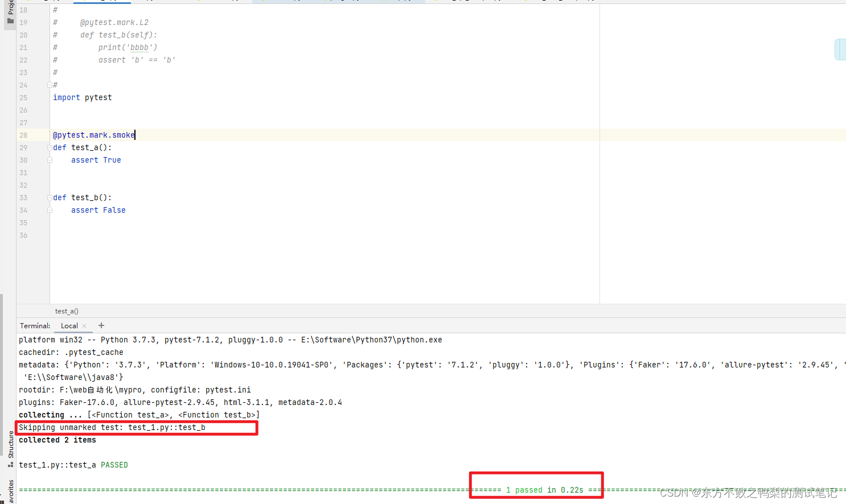Screen dimensions: 846x504
Task: Click the editor scrollbar thumb on right edge
Action: point(841,49)
